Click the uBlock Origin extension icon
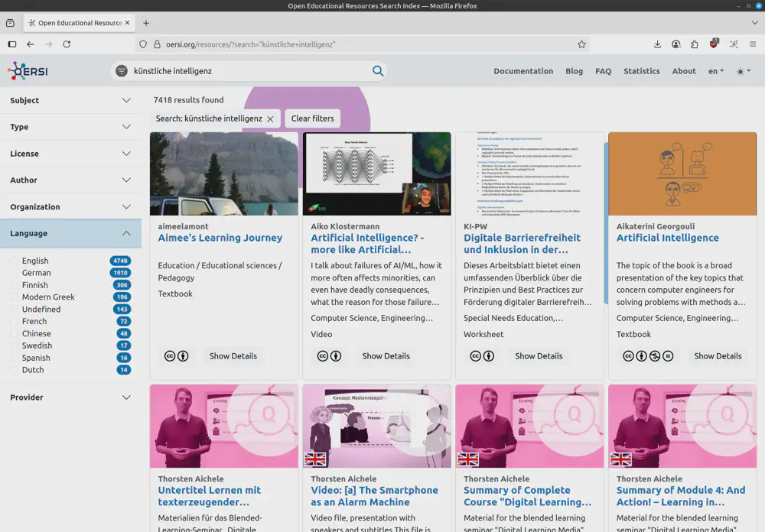Image resolution: width=765 pixels, height=532 pixels. pyautogui.click(x=713, y=44)
